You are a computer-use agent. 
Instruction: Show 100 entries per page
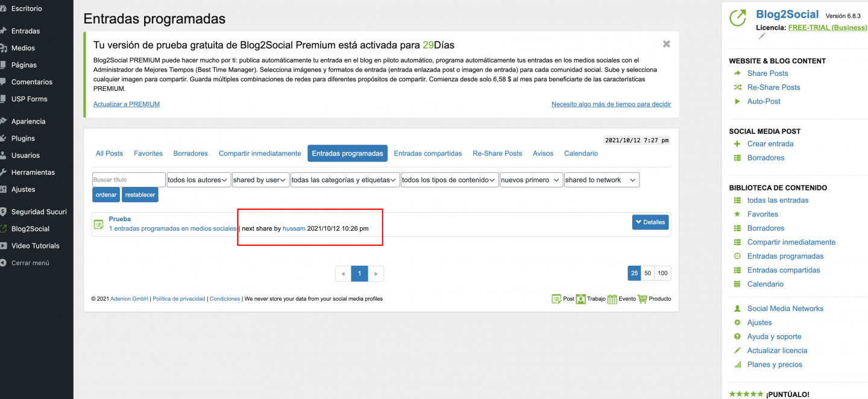pos(663,273)
